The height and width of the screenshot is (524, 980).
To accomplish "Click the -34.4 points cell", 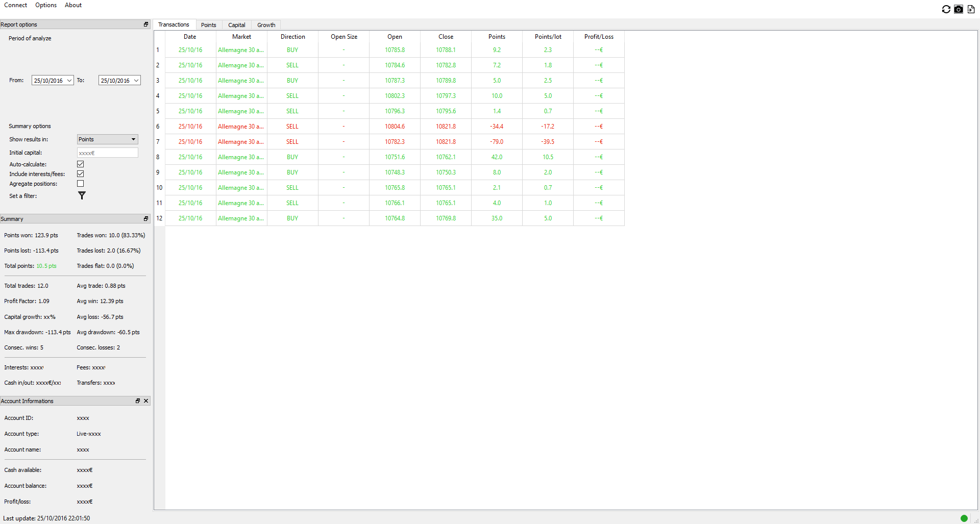I will coord(497,127).
